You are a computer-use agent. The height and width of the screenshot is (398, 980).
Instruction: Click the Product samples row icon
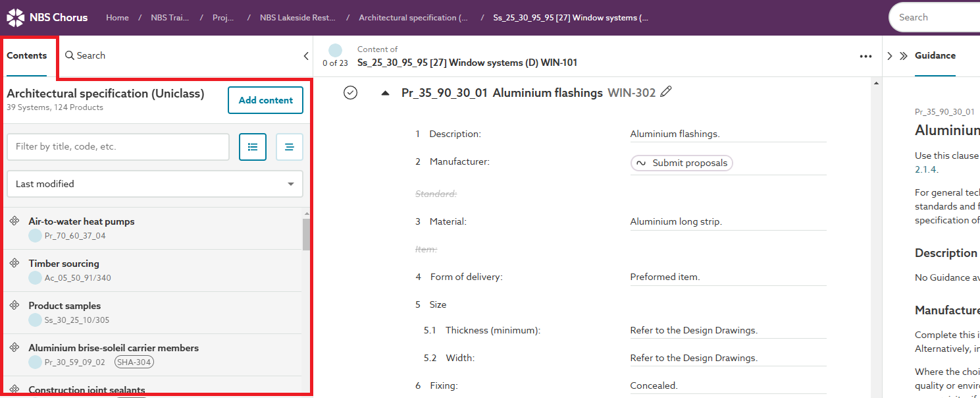pos(14,306)
